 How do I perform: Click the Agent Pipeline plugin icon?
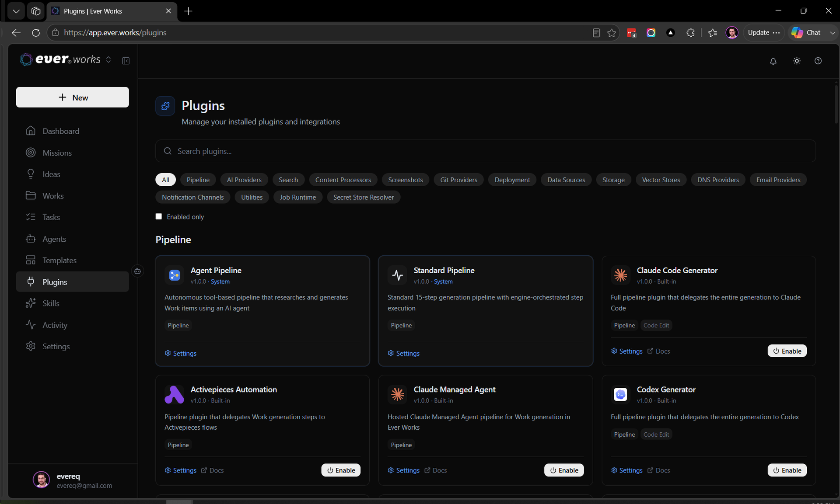coord(174,275)
